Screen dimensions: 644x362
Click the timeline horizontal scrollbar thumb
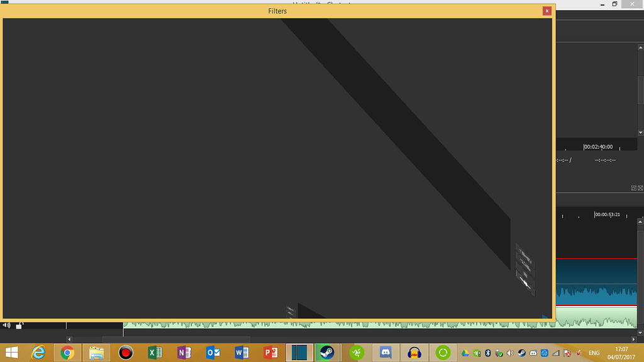(x=176, y=339)
